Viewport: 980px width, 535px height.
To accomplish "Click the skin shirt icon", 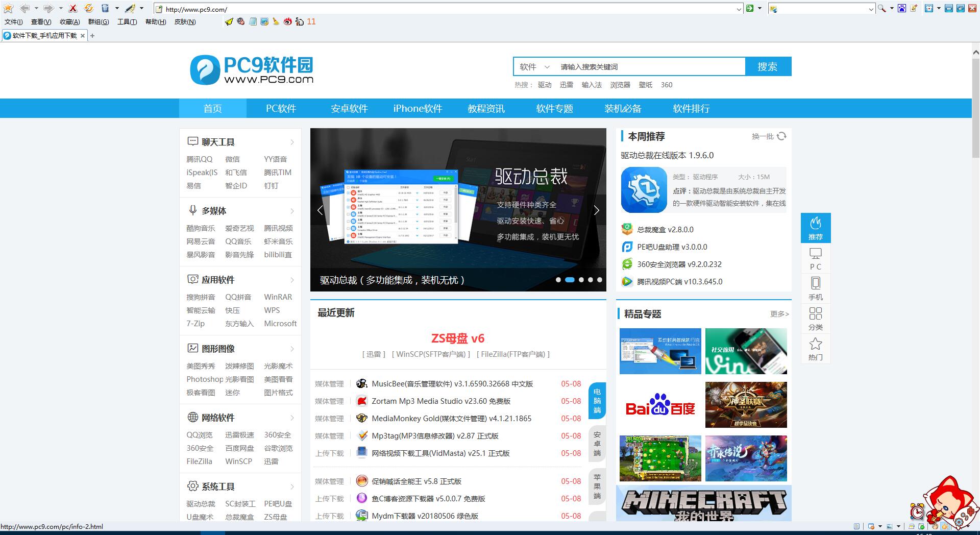I will pos(929,8).
